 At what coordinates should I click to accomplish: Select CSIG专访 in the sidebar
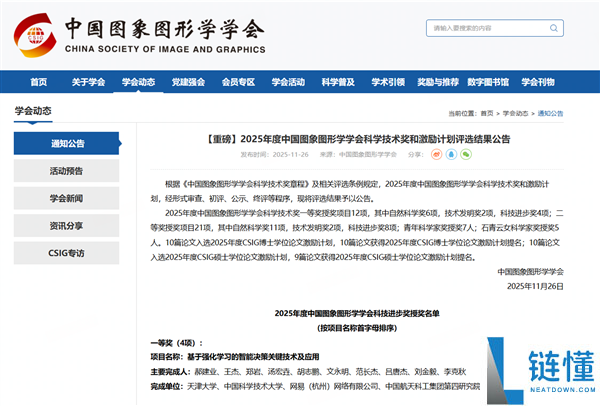[x=67, y=253]
